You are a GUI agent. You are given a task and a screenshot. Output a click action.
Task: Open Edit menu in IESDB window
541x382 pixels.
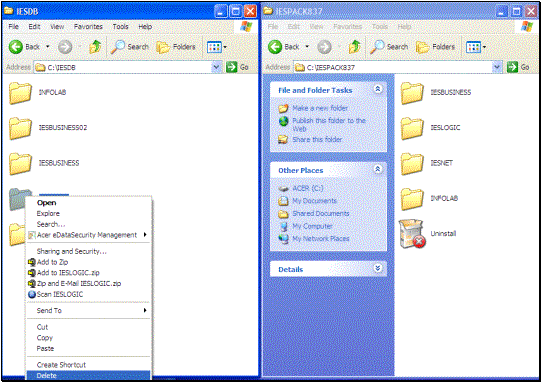point(34,27)
